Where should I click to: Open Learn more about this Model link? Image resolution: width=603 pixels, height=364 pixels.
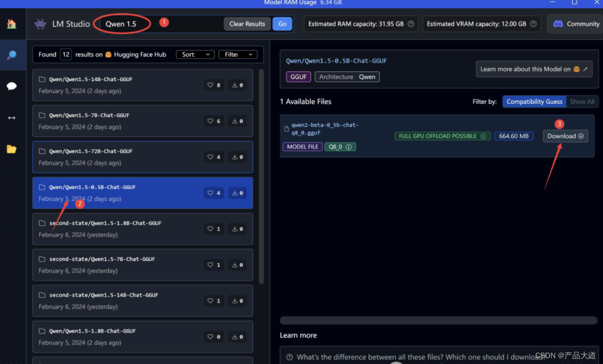coord(534,69)
